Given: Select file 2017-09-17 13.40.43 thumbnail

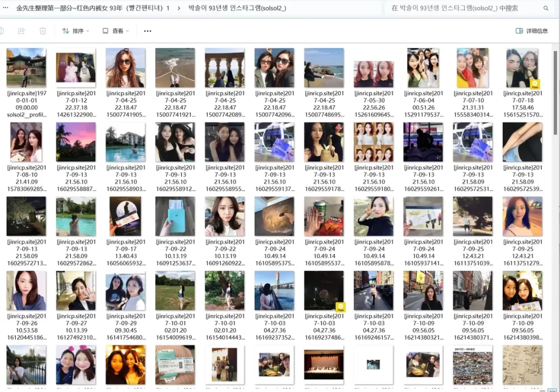Looking at the screenshot, I should click(125, 217).
